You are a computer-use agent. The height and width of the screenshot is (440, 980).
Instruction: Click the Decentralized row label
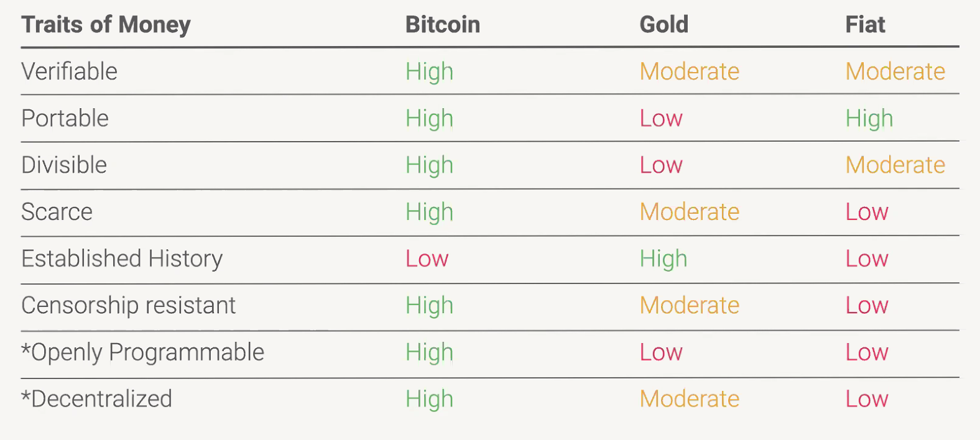point(96,399)
